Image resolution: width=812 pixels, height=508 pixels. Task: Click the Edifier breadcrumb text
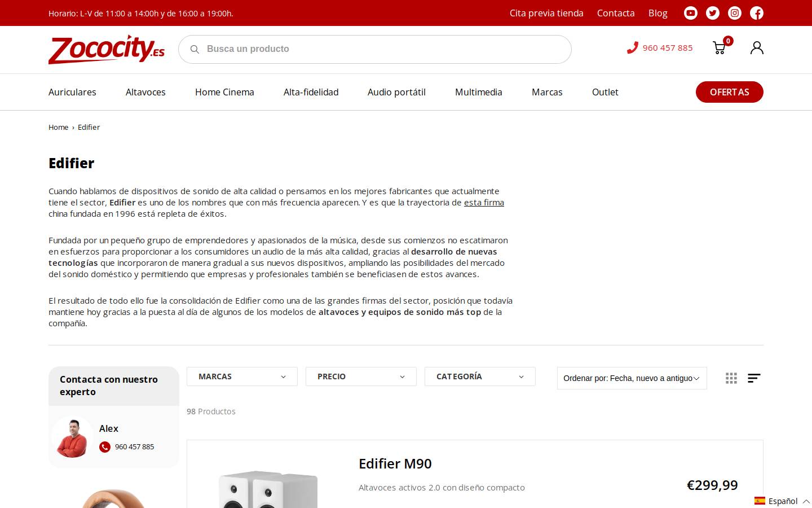pyautogui.click(x=89, y=127)
